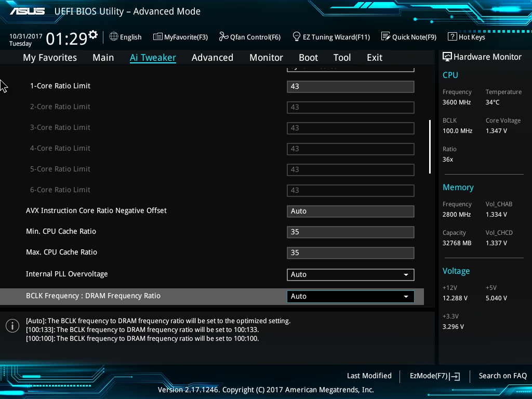Expand BCLK Frequency DRAM Ratio dropdown
532x399 pixels.
coord(351,296)
